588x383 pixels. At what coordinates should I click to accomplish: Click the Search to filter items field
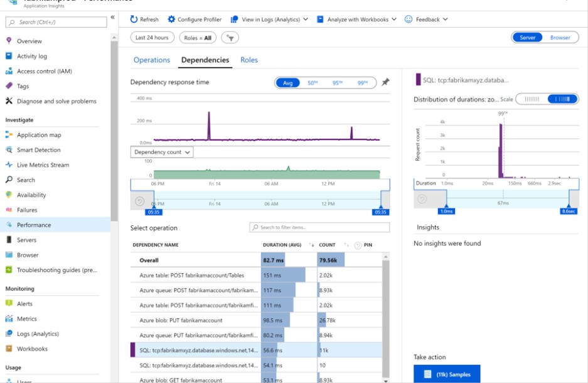pos(319,227)
